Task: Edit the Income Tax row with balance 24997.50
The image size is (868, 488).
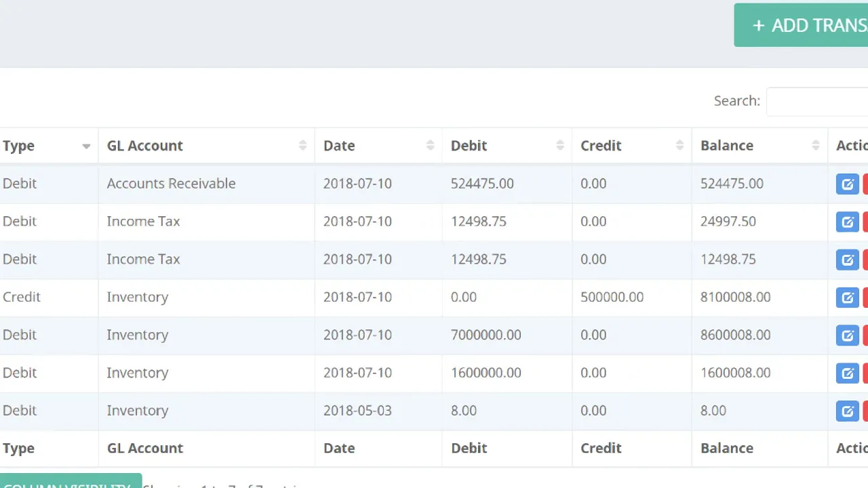Action: coord(847,222)
